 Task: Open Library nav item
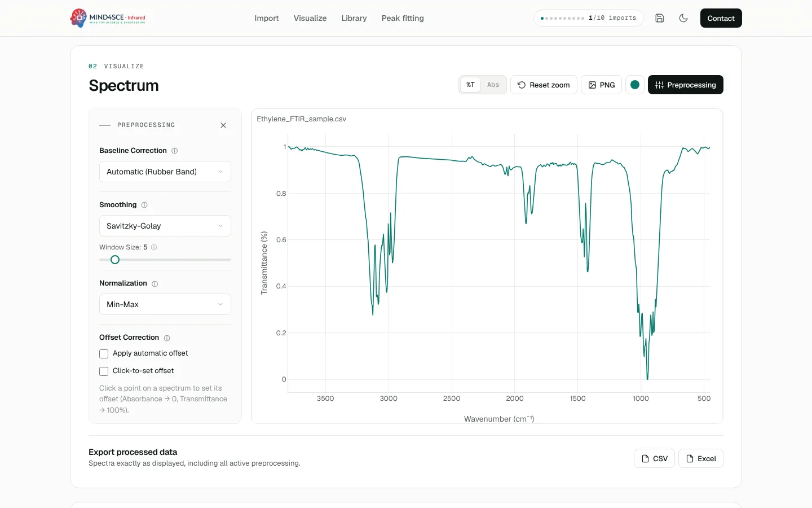[x=354, y=18]
